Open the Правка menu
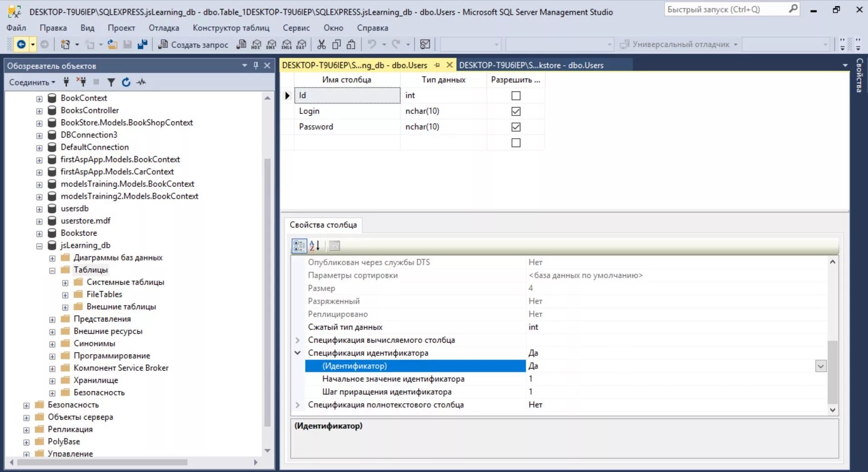Image resolution: width=868 pixels, height=472 pixels. [53, 28]
